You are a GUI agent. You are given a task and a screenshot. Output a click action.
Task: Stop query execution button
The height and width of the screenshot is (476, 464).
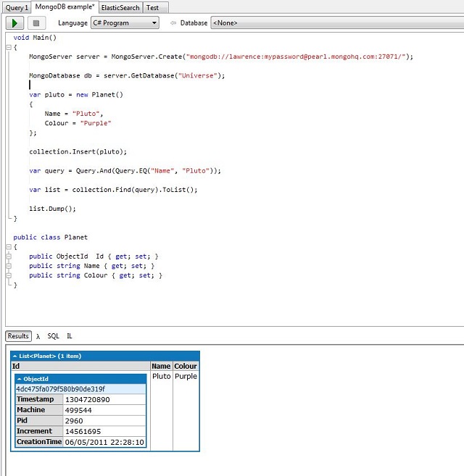pos(36,23)
